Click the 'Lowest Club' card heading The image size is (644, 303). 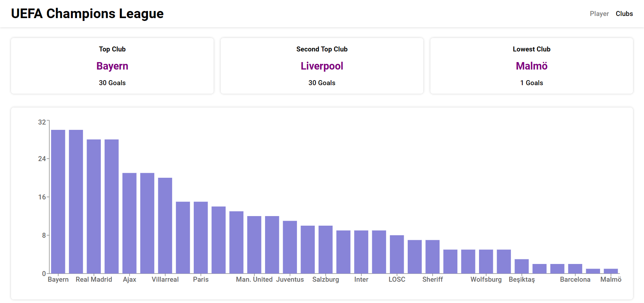click(532, 49)
